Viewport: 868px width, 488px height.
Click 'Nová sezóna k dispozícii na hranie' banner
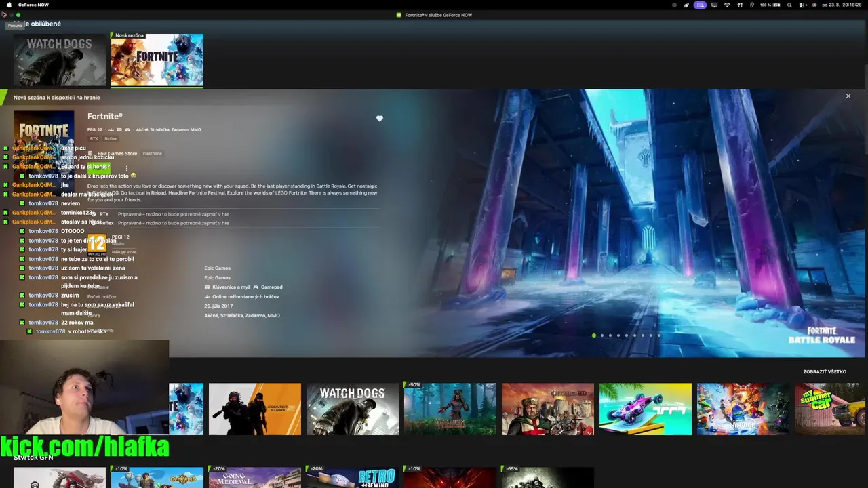56,98
